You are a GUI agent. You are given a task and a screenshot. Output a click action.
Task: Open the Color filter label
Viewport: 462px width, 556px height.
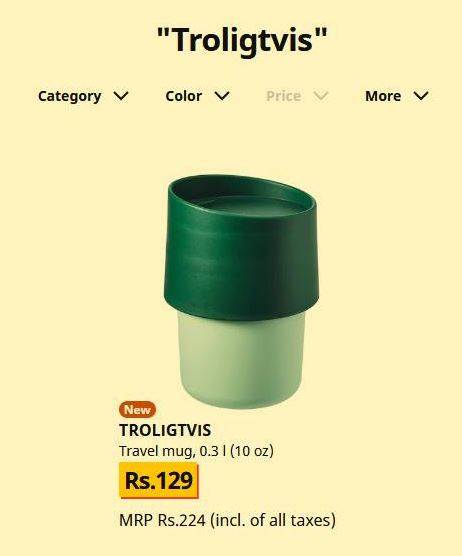click(x=184, y=96)
